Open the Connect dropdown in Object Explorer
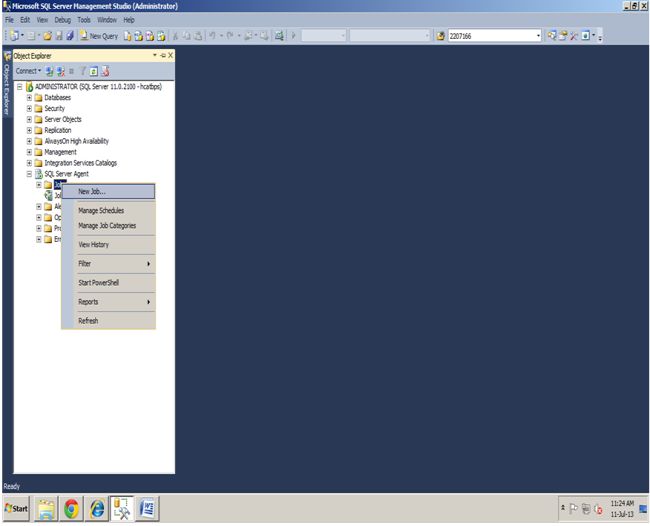 click(28, 71)
